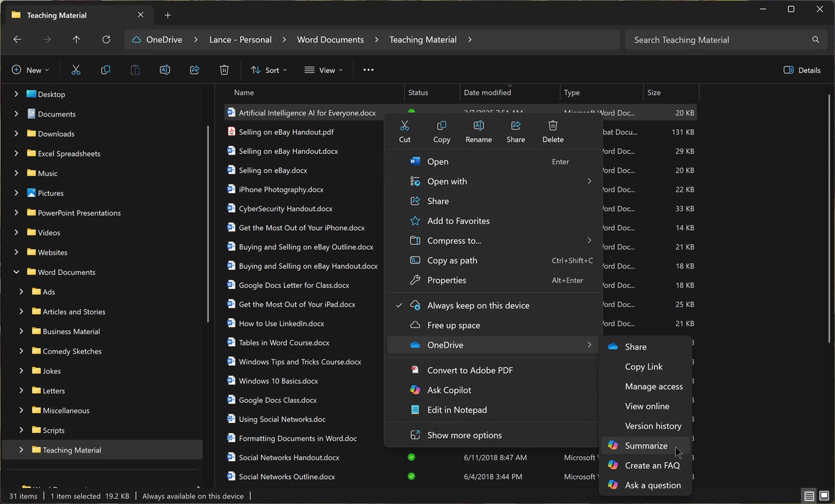Open the See more ellipsis menu
This screenshot has height=504, width=835.
tap(369, 70)
